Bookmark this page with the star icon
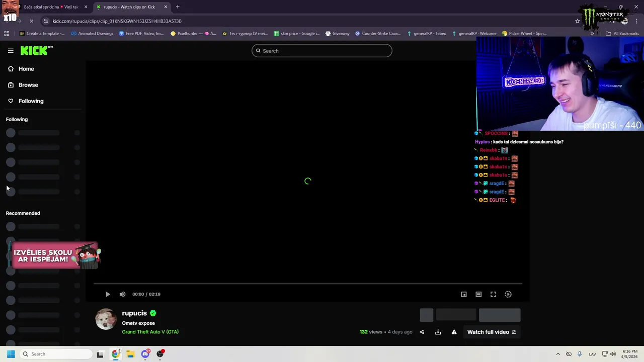This screenshot has height=362, width=644. coord(578,21)
